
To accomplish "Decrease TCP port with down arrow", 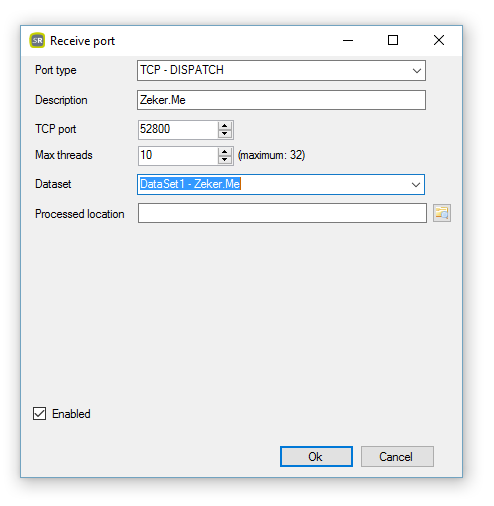I will point(225,134).
